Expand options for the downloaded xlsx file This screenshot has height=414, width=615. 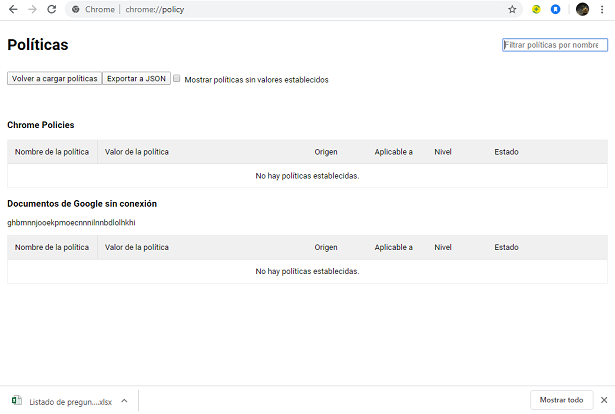point(124,400)
